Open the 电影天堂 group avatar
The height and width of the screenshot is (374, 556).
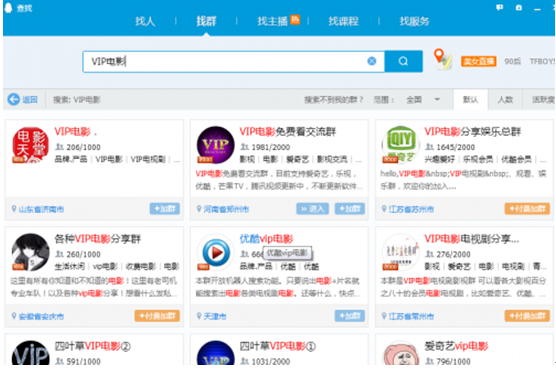tap(30, 145)
